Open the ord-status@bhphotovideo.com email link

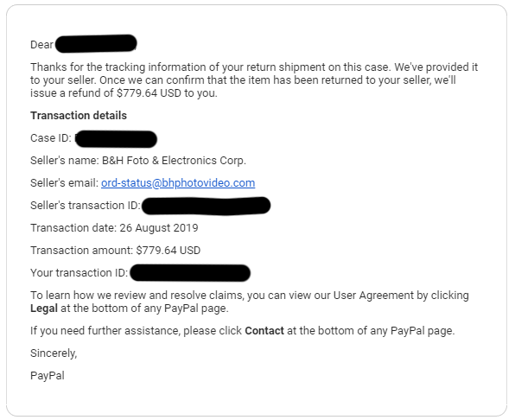pyautogui.click(x=178, y=183)
